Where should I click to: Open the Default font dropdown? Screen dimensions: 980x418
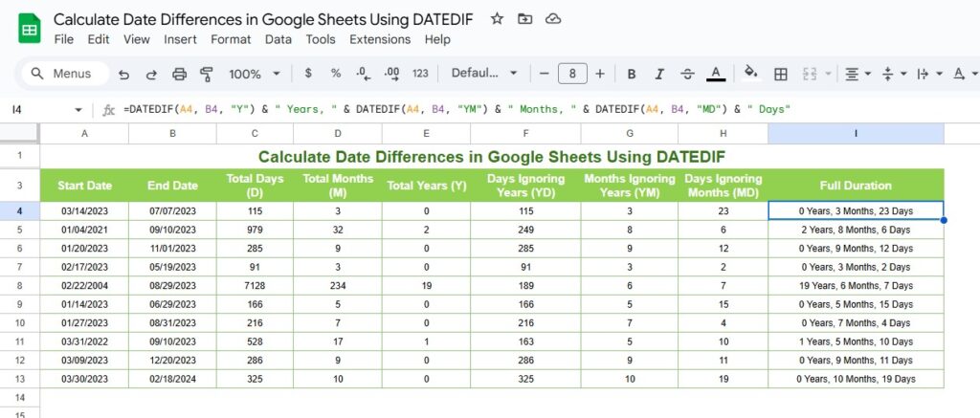coord(484,73)
